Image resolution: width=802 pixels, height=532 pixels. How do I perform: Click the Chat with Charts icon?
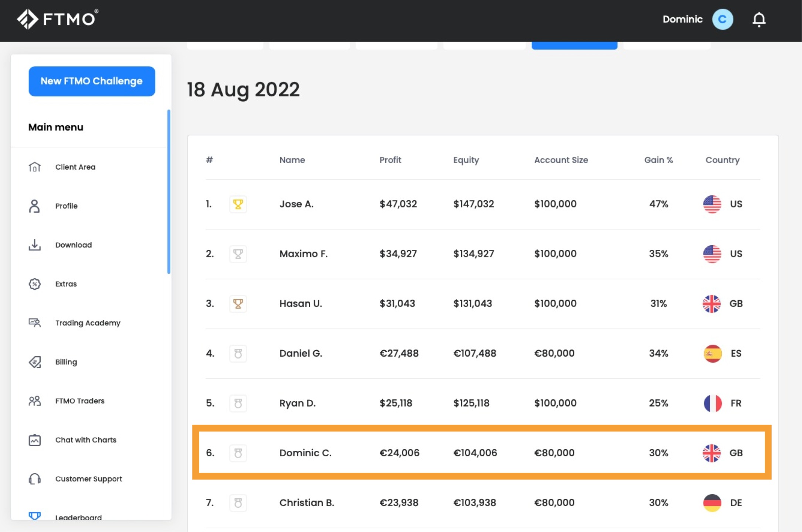(x=35, y=440)
